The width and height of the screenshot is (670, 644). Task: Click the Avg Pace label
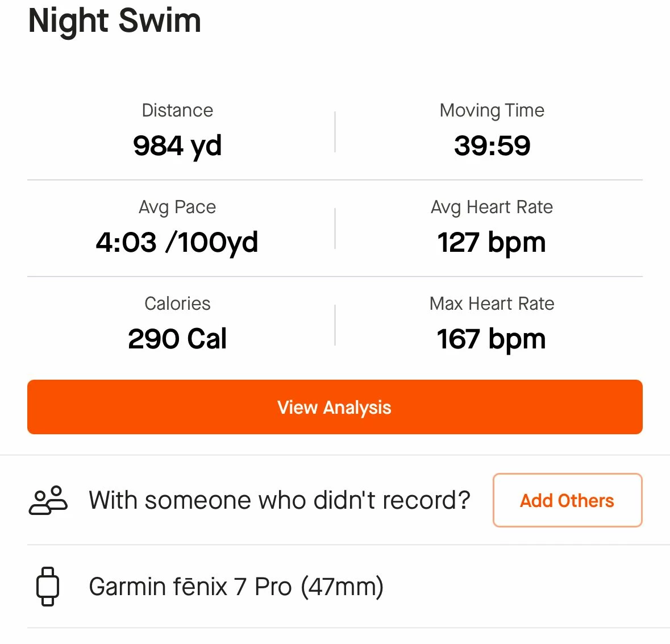click(x=177, y=207)
